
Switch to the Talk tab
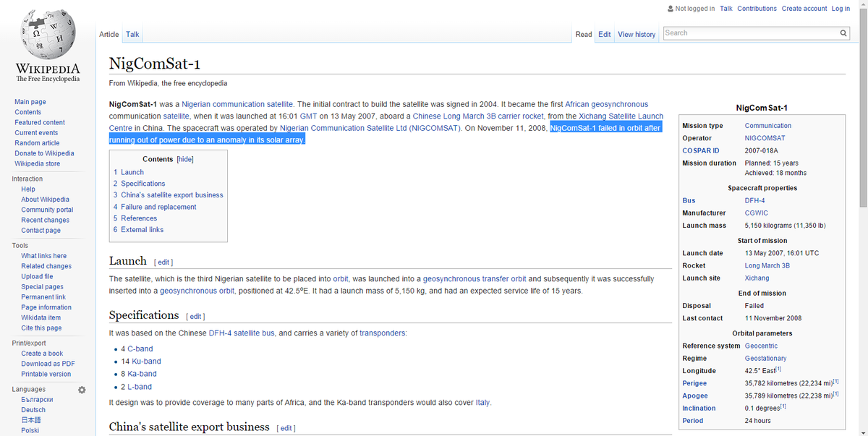(x=132, y=34)
